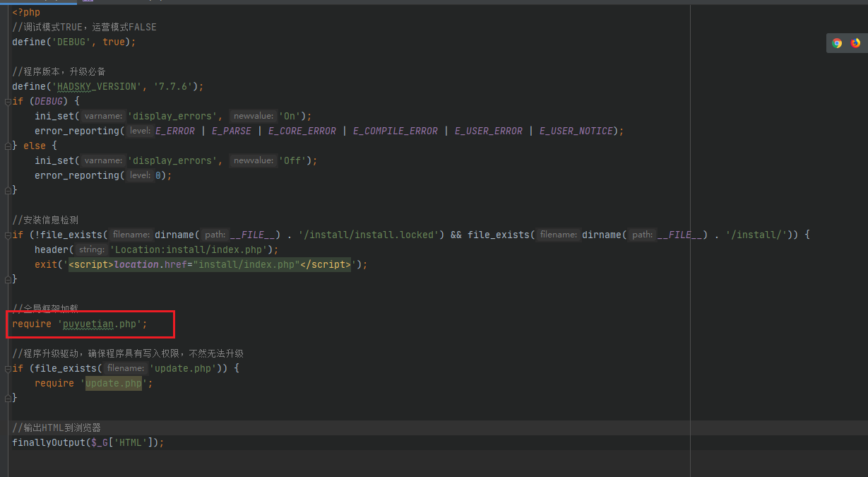Open file preview in Chrome browser
Image resolution: width=868 pixels, height=477 pixels.
coord(837,43)
